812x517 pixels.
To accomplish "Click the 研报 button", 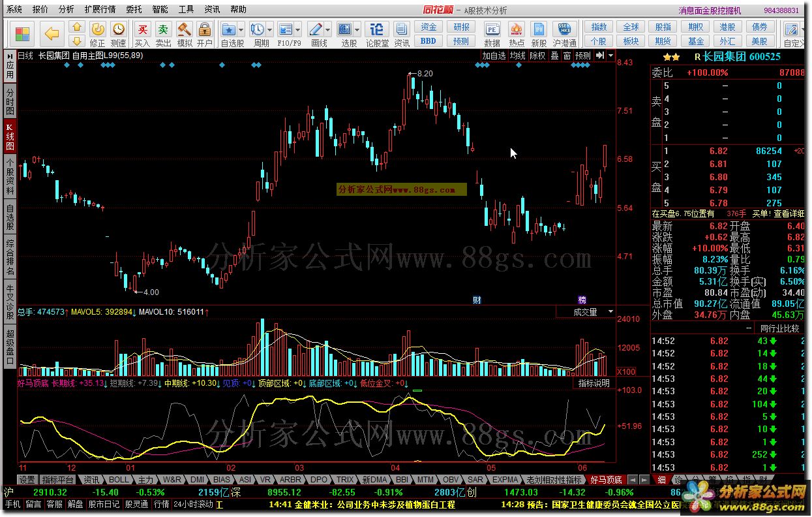I will [x=461, y=27].
